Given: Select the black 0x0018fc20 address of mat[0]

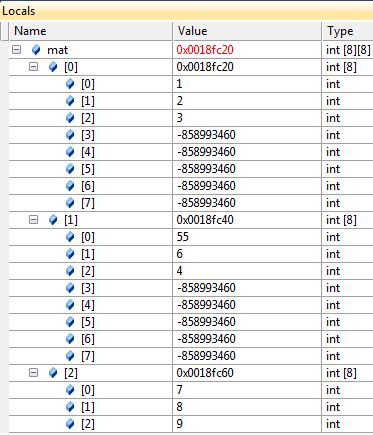Looking at the screenshot, I should [x=205, y=67].
